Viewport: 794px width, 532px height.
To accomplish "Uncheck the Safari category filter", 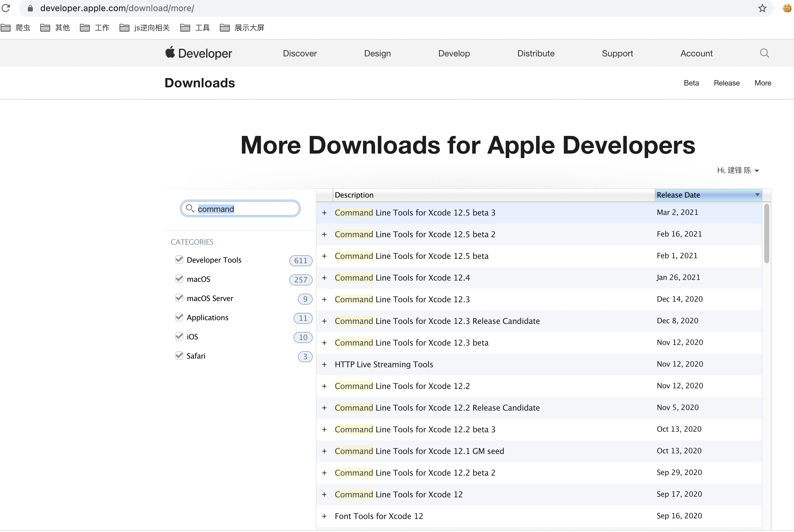I will [180, 355].
